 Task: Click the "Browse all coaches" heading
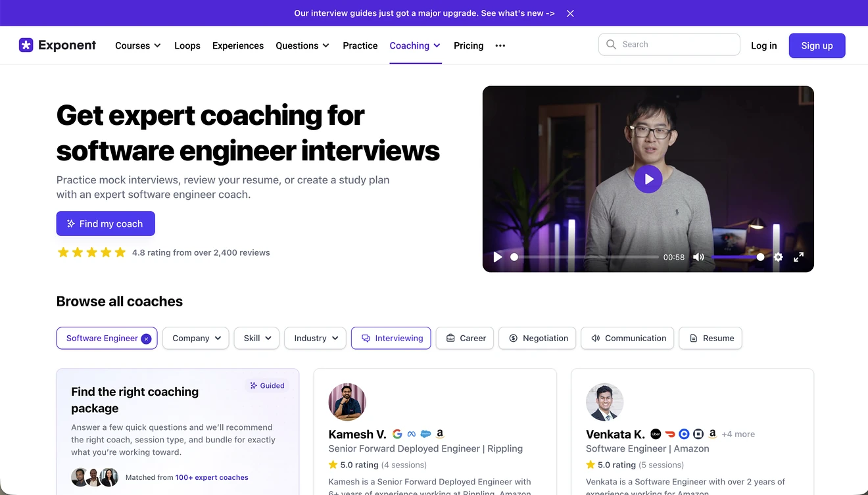pos(120,302)
